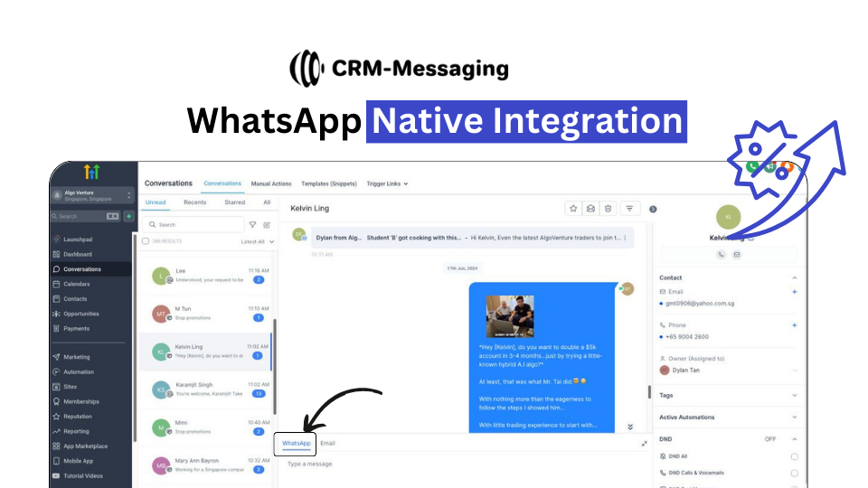Select all results checkbox
Image resolution: width=868 pixels, height=488 pixels.
pos(146,241)
